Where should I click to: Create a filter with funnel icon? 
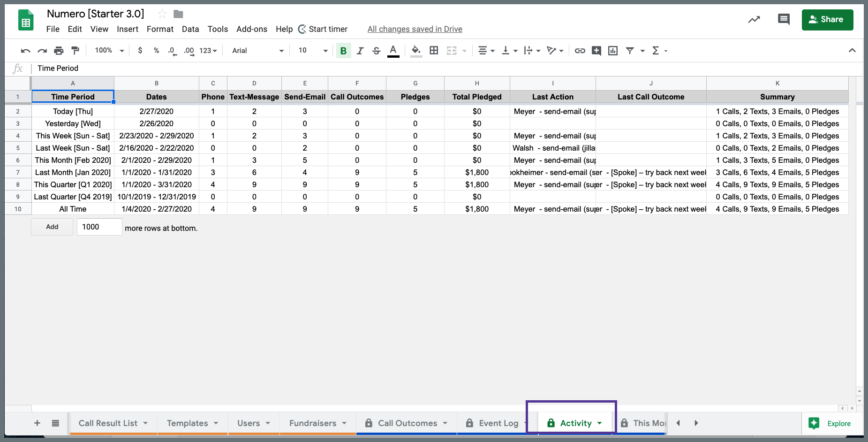click(630, 51)
